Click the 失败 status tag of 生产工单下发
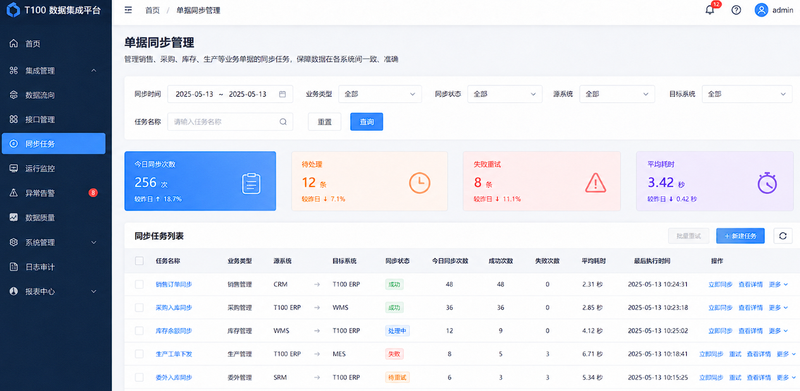Image resolution: width=800 pixels, height=391 pixels. [394, 354]
